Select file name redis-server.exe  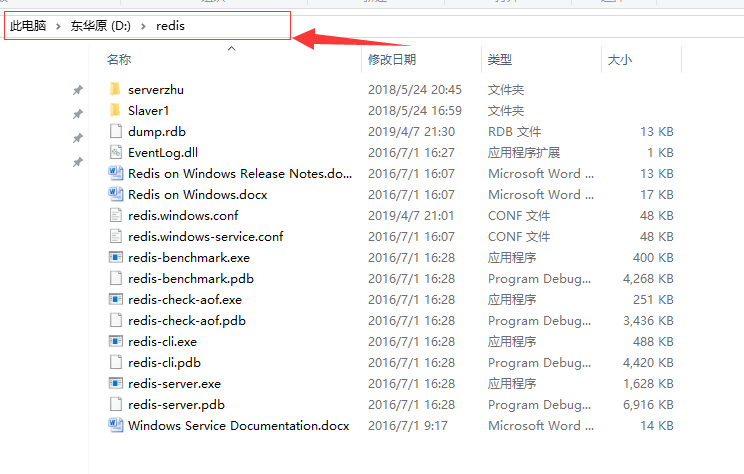tap(174, 383)
